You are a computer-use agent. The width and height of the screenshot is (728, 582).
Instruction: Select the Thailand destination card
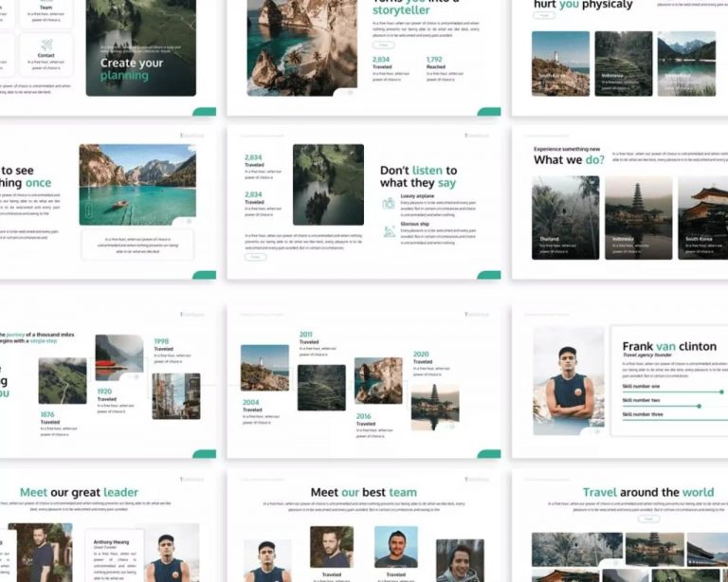coord(565,217)
